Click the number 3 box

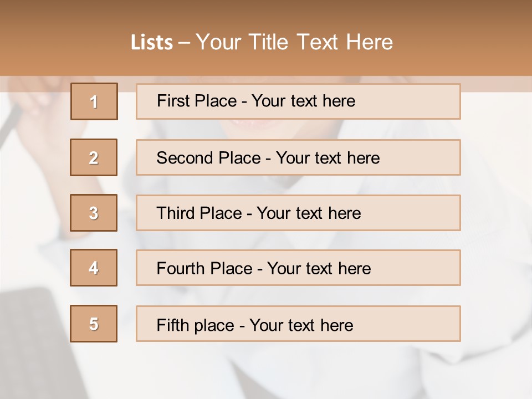[x=94, y=213]
